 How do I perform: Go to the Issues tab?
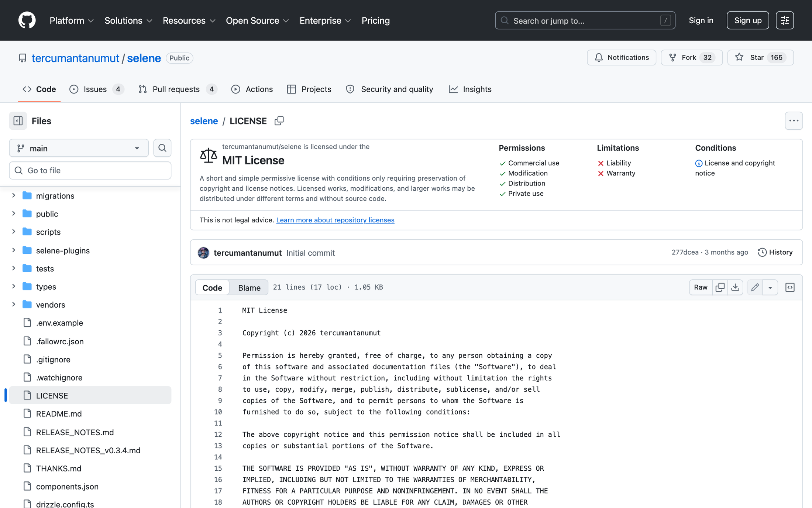[97, 89]
